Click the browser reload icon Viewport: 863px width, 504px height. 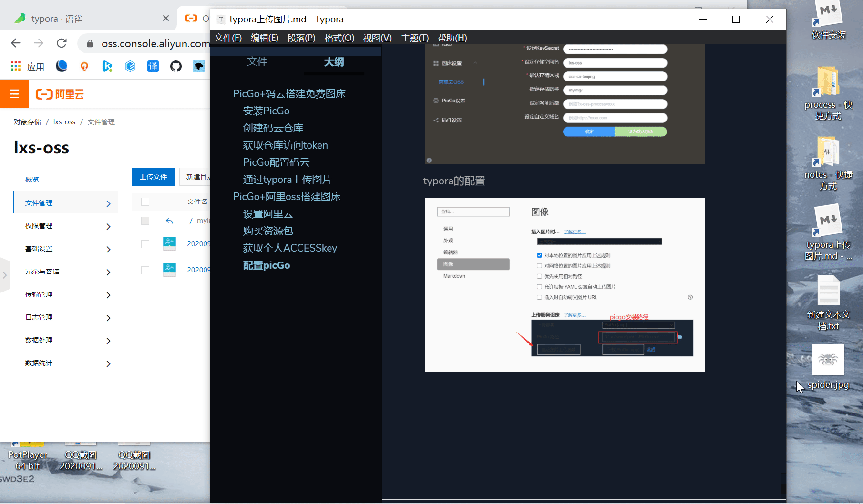(x=62, y=43)
